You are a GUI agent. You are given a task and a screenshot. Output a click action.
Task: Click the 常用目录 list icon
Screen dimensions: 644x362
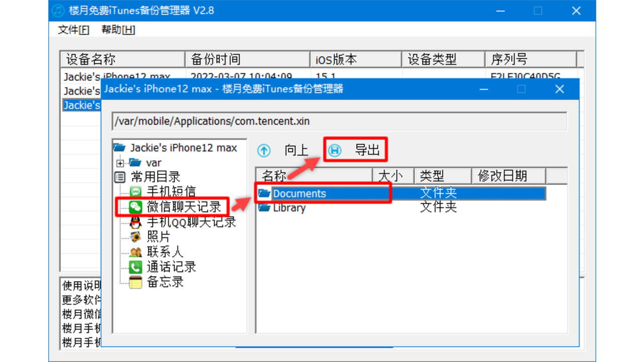coord(119,176)
